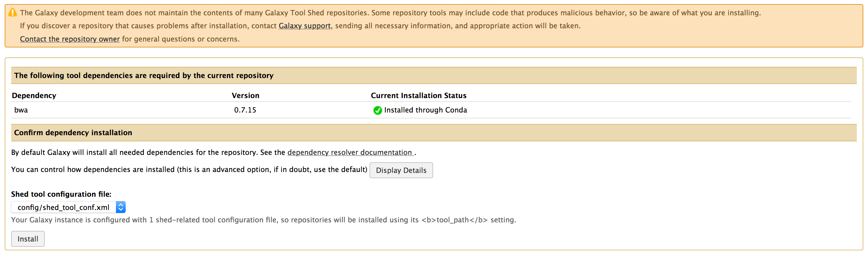Click the Confirm dependency installation header
The width and height of the screenshot is (868, 258).
click(x=73, y=133)
